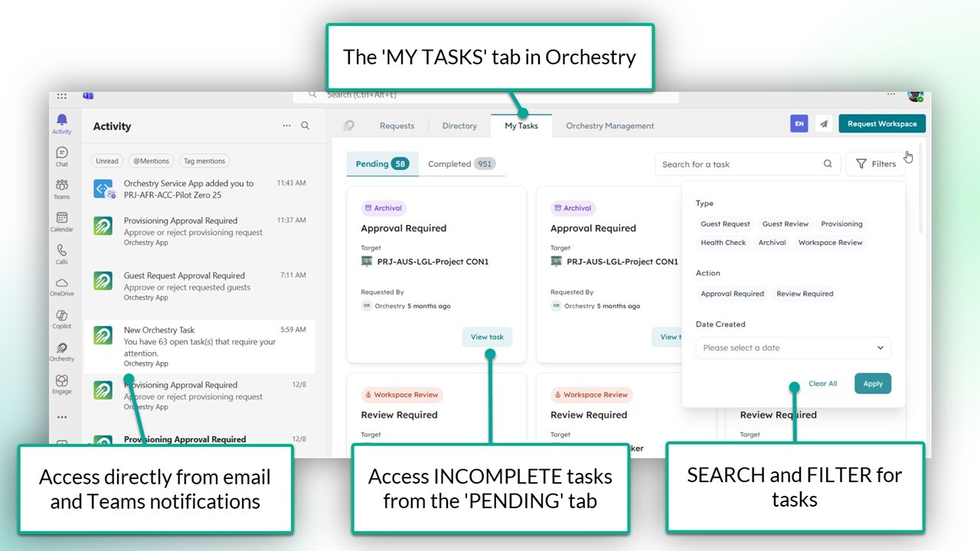This screenshot has width=980, height=551.
Task: Click the Orchestry Service App notification icon
Action: [103, 188]
